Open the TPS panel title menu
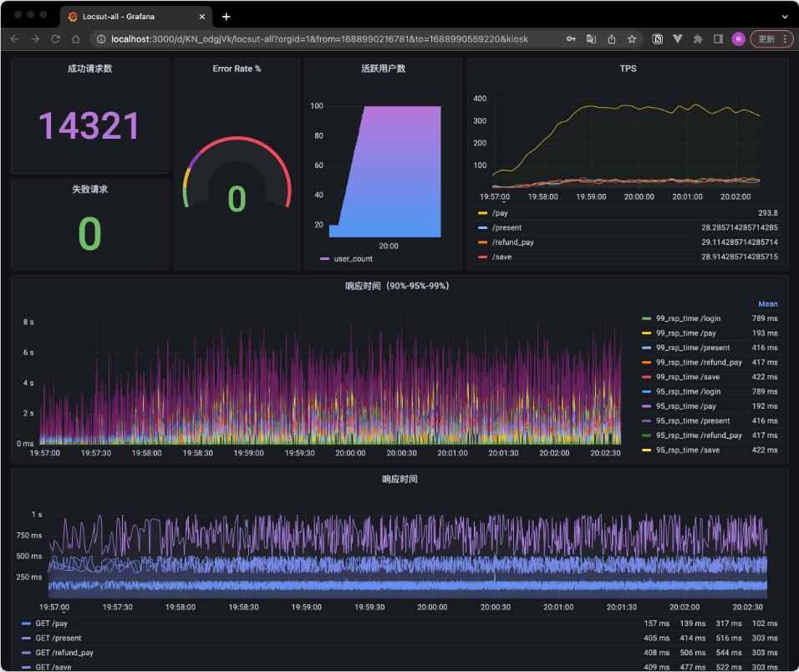The image size is (799, 672). 628,69
